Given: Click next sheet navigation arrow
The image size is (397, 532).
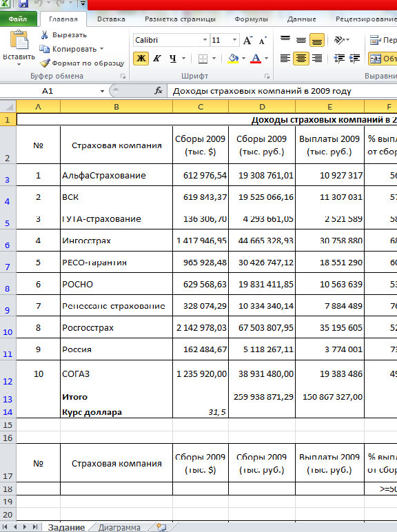Looking at the screenshot, I should point(25,527).
